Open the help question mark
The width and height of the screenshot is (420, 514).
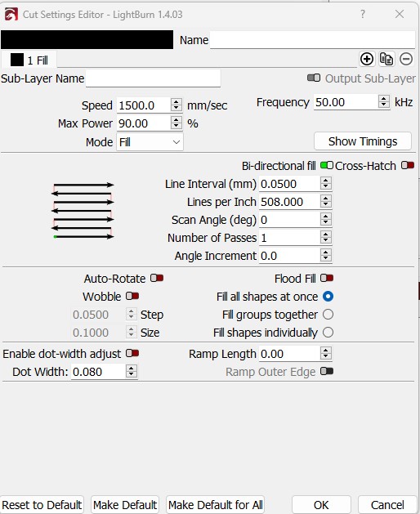(x=363, y=14)
